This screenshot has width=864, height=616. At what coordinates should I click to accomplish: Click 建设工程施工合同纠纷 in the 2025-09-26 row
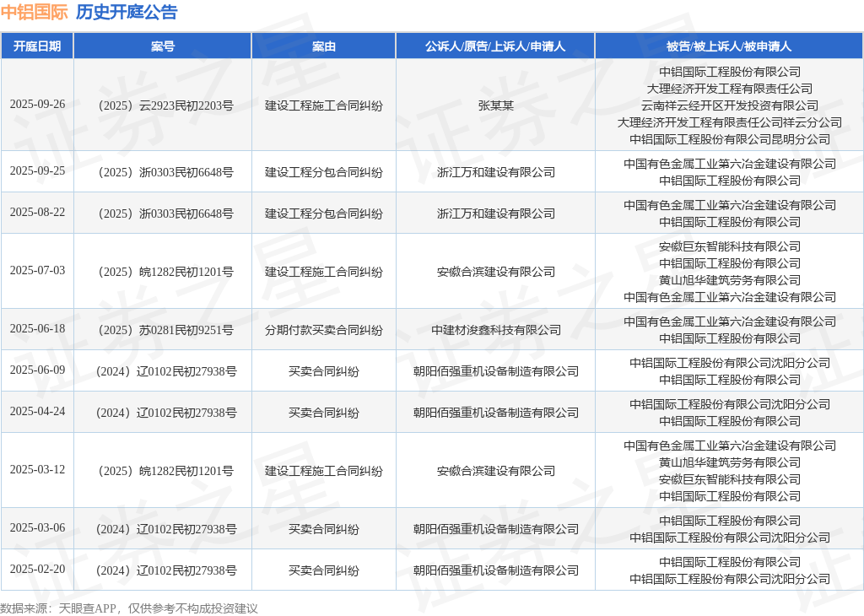[x=323, y=105]
